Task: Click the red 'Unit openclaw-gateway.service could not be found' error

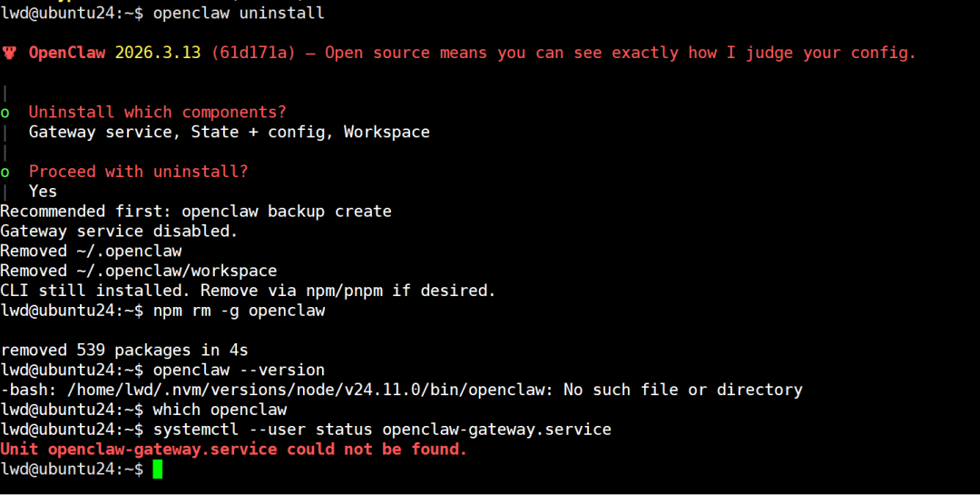Action: pyautogui.click(x=233, y=450)
